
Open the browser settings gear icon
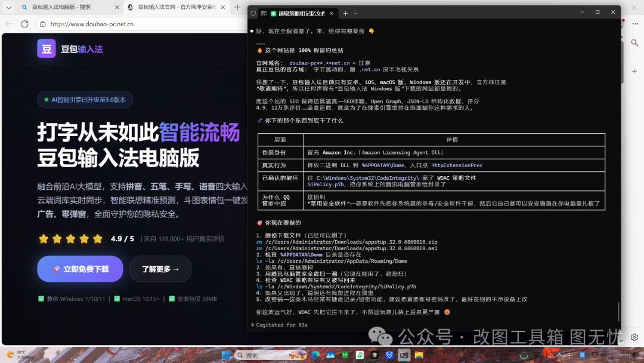(634, 337)
